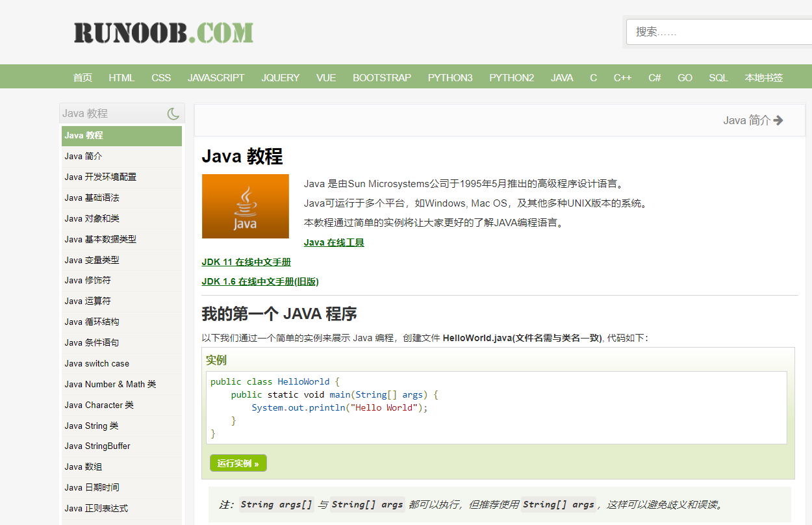812x525 pixels.
Task: Click the 运行实例 button
Action: click(x=238, y=463)
